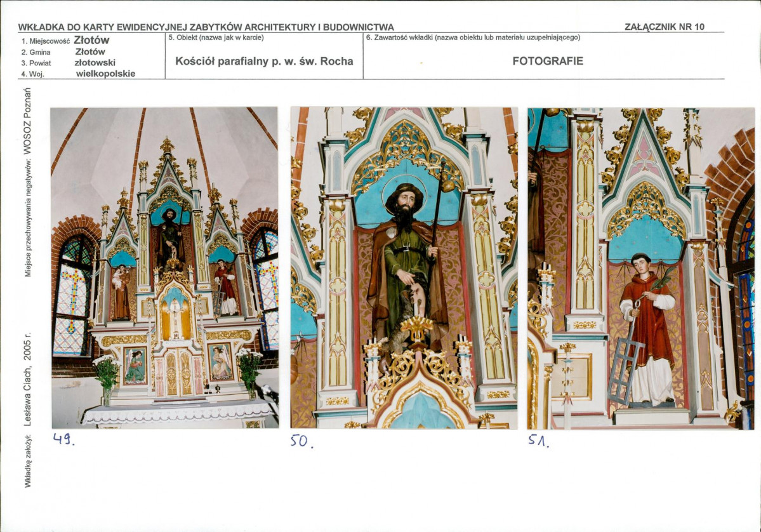Screen dimensions: 761x532
Task: Click 'Kościół parafialny p. w. św. Rocha' text
Action: [x=264, y=61]
